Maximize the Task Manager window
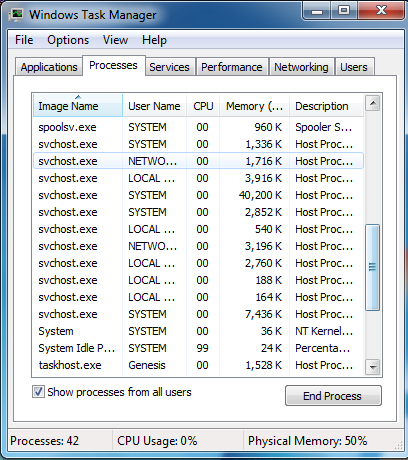This screenshot has width=408, height=460. coord(344,12)
